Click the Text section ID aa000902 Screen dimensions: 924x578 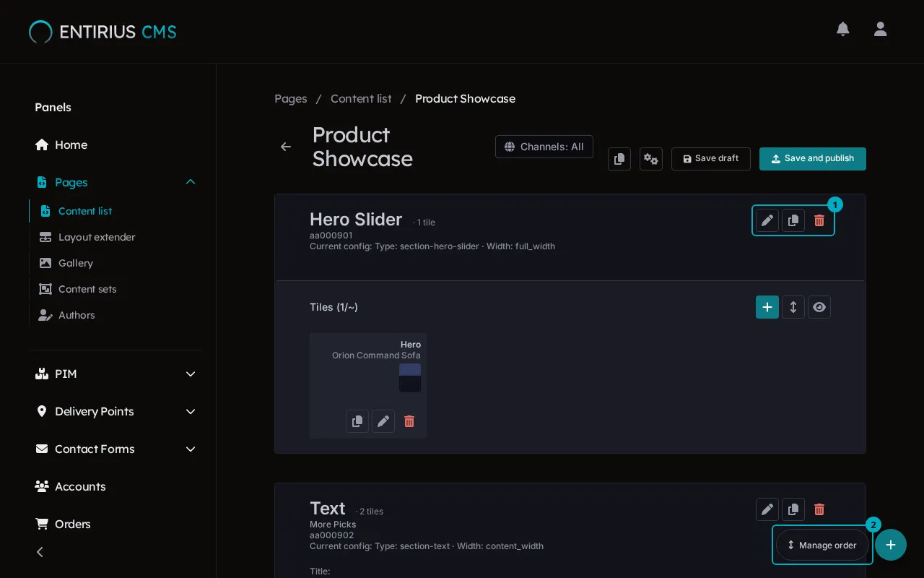332,535
